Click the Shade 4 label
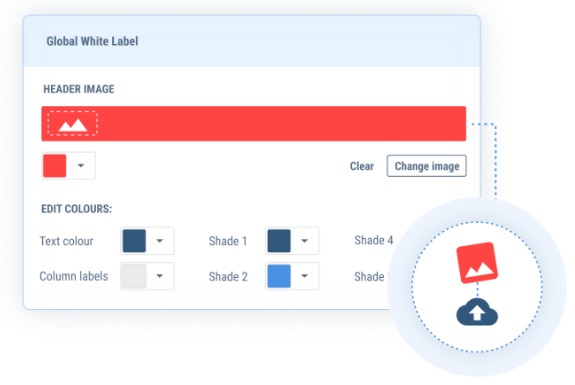Image resolution: width=575 pixels, height=385 pixels. 374,240
